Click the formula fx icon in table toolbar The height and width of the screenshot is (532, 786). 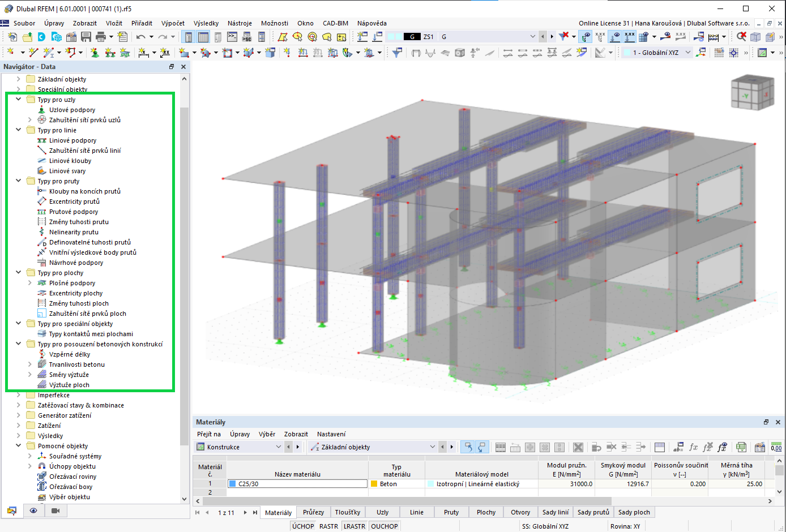pos(693,447)
